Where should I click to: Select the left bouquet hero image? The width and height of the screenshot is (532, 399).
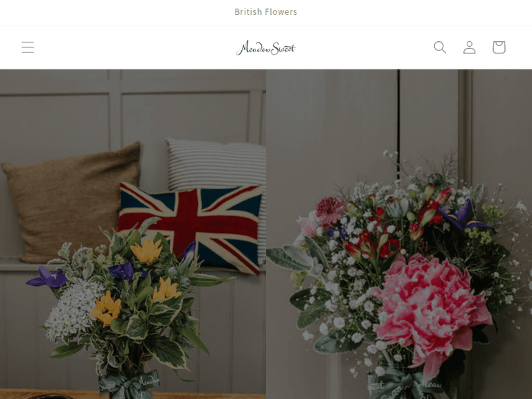(x=133, y=235)
